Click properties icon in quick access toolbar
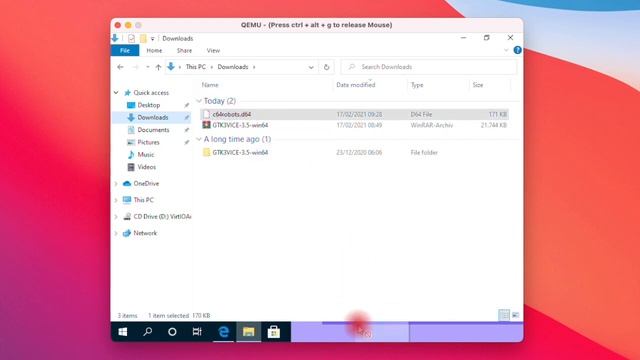Screen dimensions: 640x360 [131, 38]
